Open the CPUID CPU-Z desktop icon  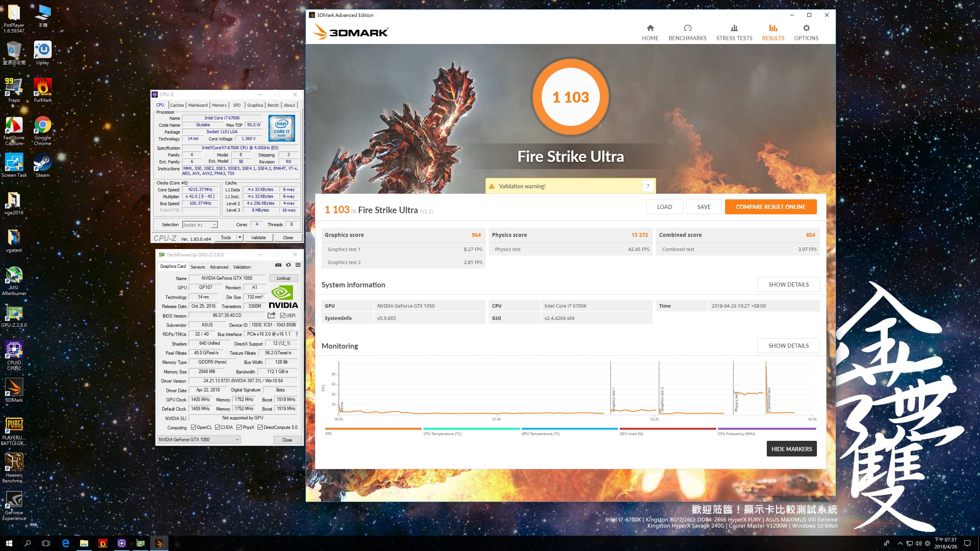14,356
